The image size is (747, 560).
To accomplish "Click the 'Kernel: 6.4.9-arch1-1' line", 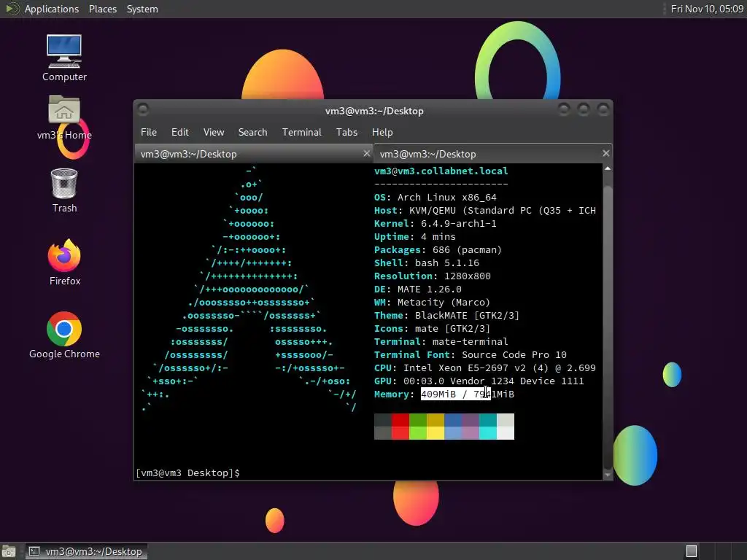I will (x=436, y=223).
